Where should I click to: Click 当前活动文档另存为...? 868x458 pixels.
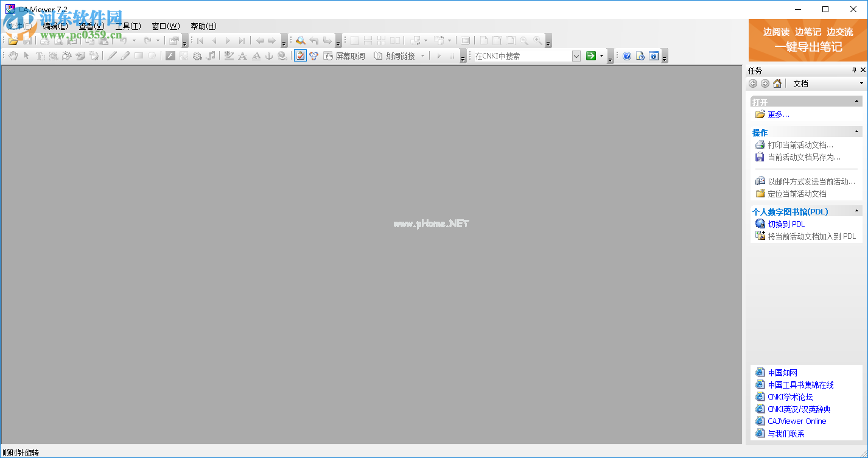click(804, 157)
